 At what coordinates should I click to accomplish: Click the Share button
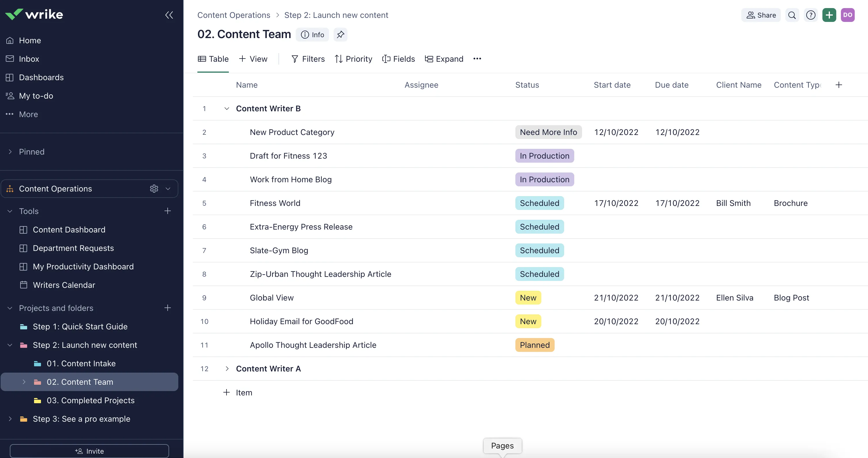761,15
